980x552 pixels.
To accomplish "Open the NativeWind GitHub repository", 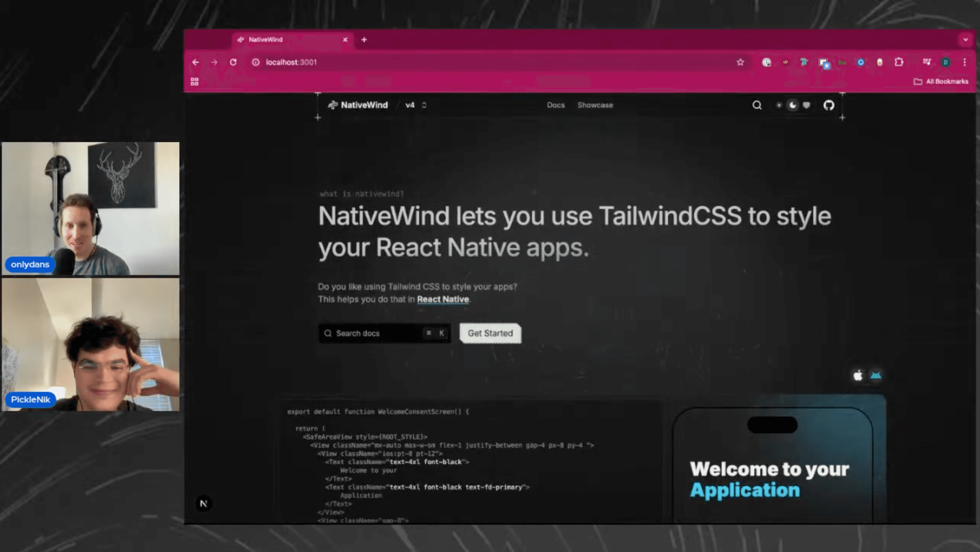I will point(829,105).
